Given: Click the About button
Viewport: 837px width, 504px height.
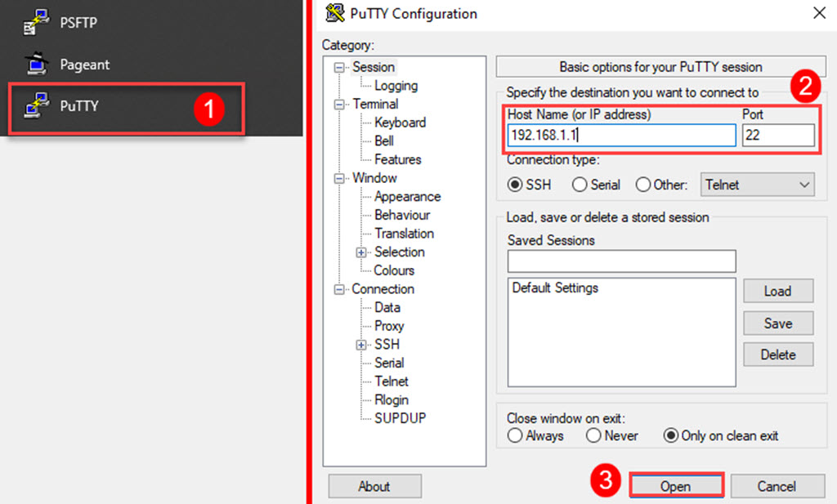Looking at the screenshot, I should tap(374, 486).
